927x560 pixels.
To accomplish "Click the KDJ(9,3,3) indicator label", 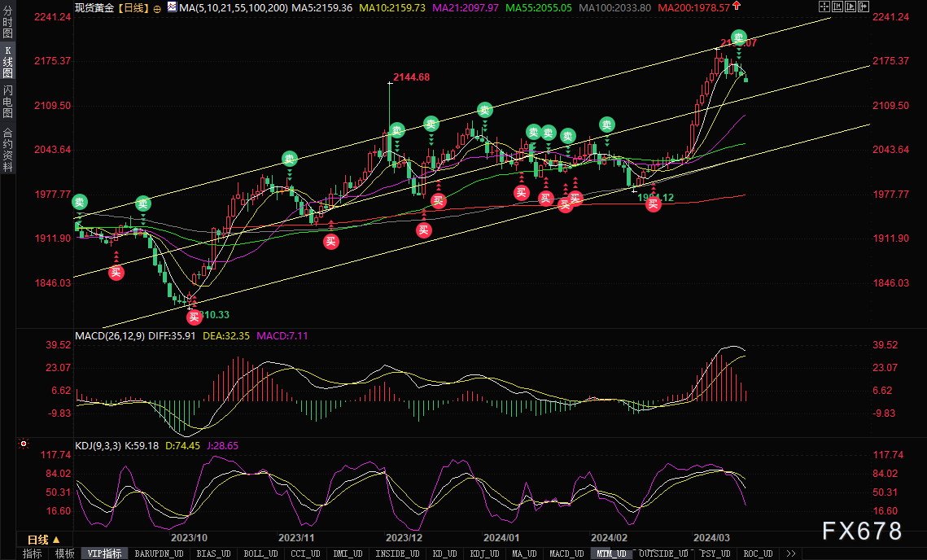I will coord(98,446).
